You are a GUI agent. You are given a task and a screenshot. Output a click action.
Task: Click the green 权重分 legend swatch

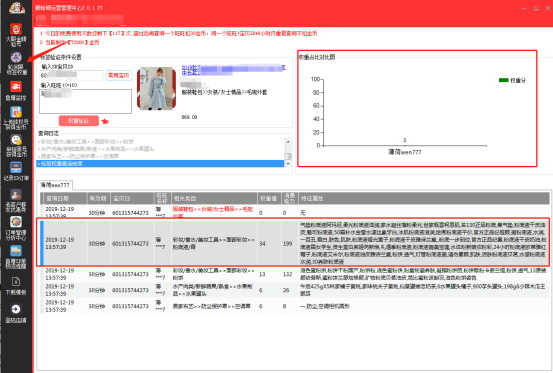(504, 80)
